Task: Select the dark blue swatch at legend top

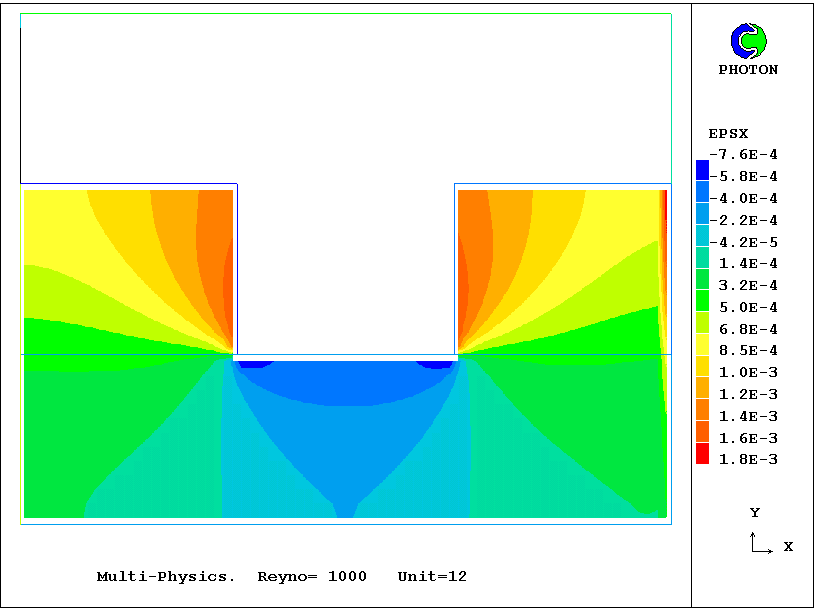Action: point(702,170)
